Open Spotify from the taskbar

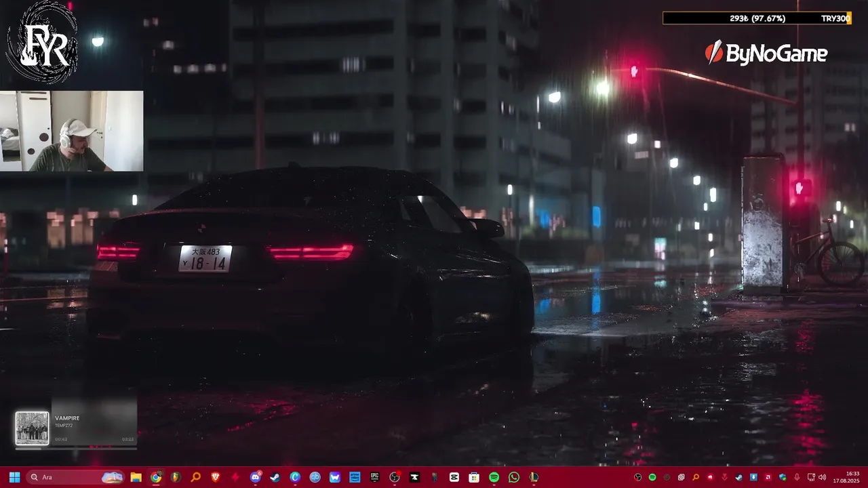tap(494, 477)
